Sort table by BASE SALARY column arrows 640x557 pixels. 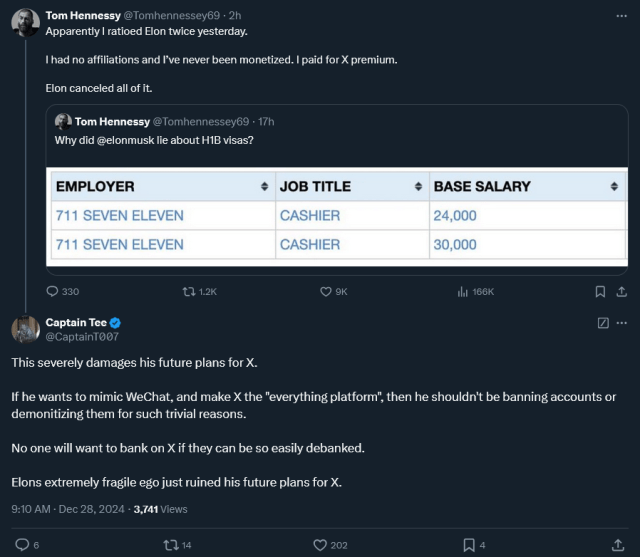614,186
